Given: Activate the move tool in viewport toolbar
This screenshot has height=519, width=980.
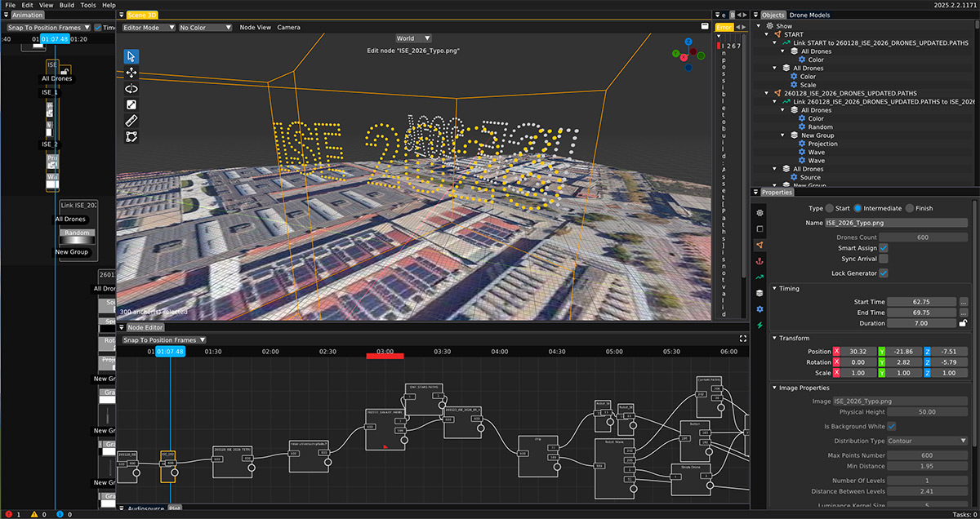Looking at the screenshot, I should coord(131,73).
